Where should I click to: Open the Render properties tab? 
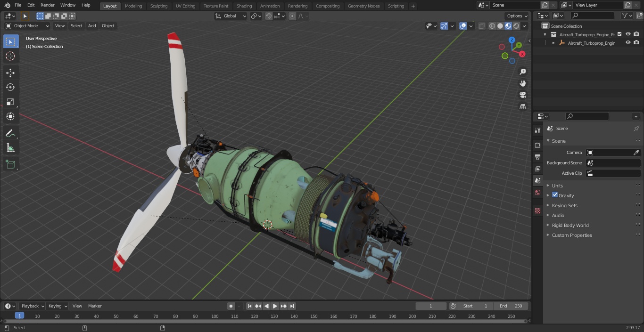pyautogui.click(x=537, y=145)
